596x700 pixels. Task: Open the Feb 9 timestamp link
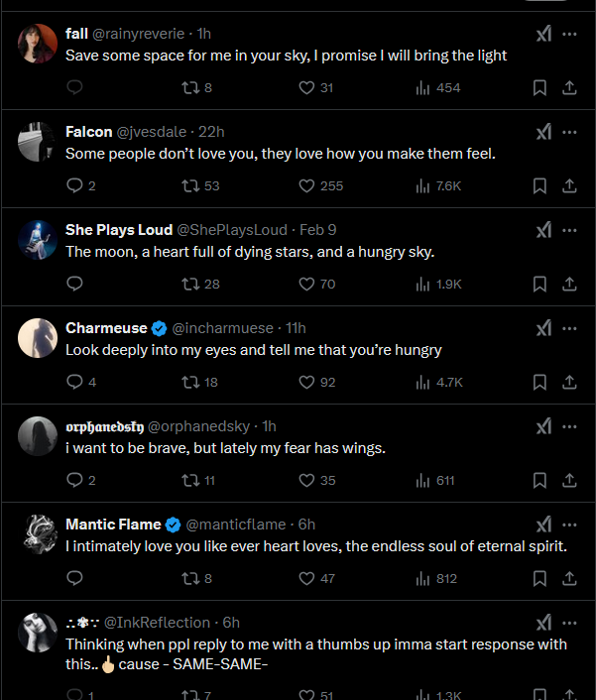point(317,230)
